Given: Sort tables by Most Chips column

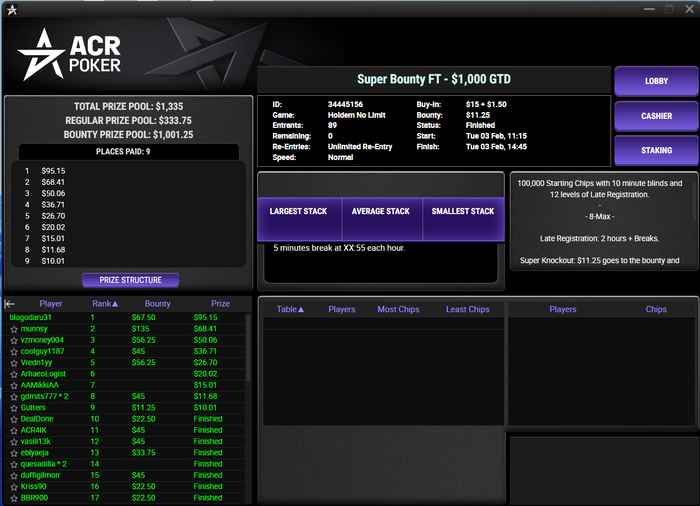Looking at the screenshot, I should (x=398, y=309).
